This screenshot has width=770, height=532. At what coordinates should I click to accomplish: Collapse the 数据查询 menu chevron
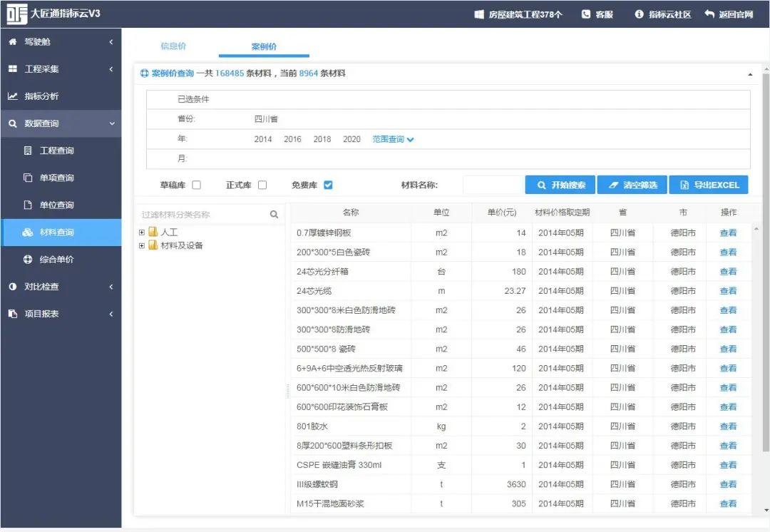112,123
